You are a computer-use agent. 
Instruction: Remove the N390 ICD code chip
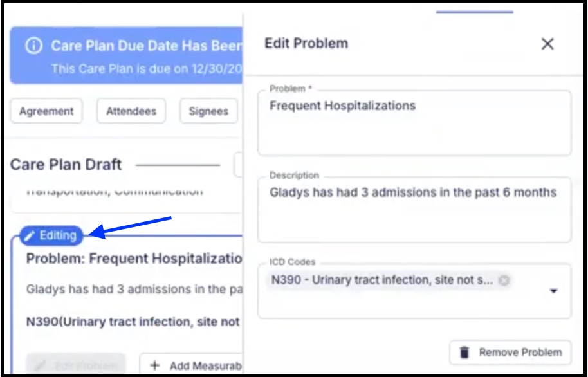pos(504,280)
